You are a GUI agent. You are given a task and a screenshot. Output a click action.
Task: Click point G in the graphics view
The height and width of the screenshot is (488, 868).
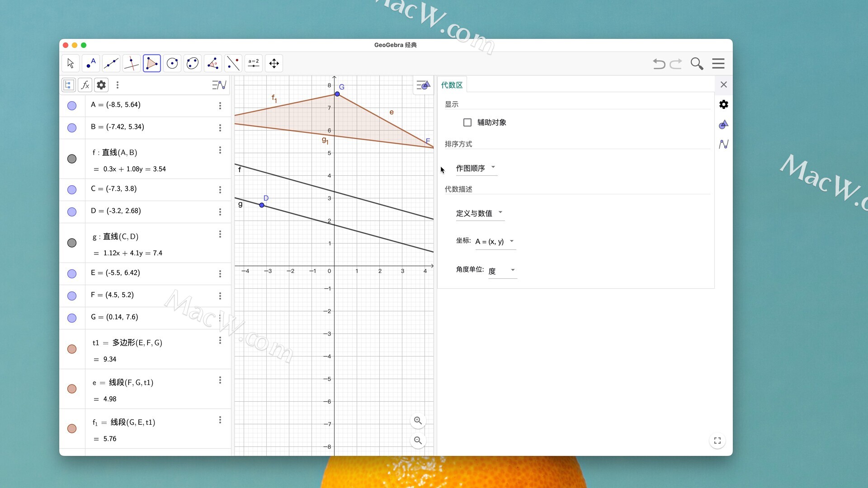click(x=337, y=94)
